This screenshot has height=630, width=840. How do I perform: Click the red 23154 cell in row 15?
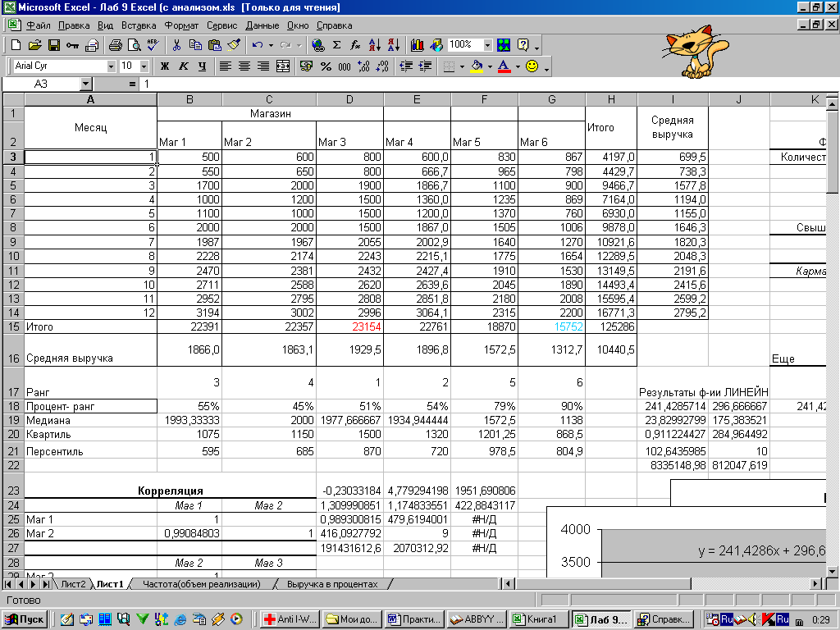pyautogui.click(x=349, y=326)
